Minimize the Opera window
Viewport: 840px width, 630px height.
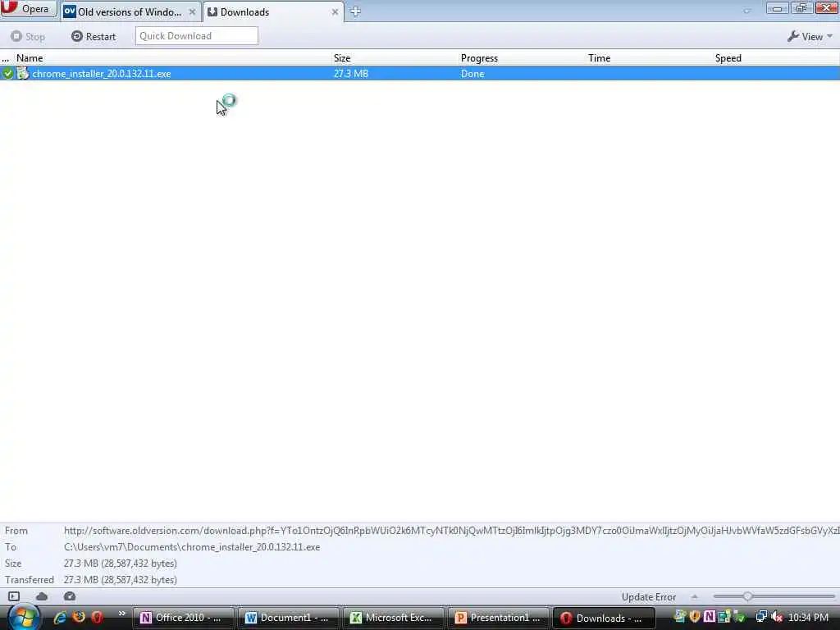point(778,8)
